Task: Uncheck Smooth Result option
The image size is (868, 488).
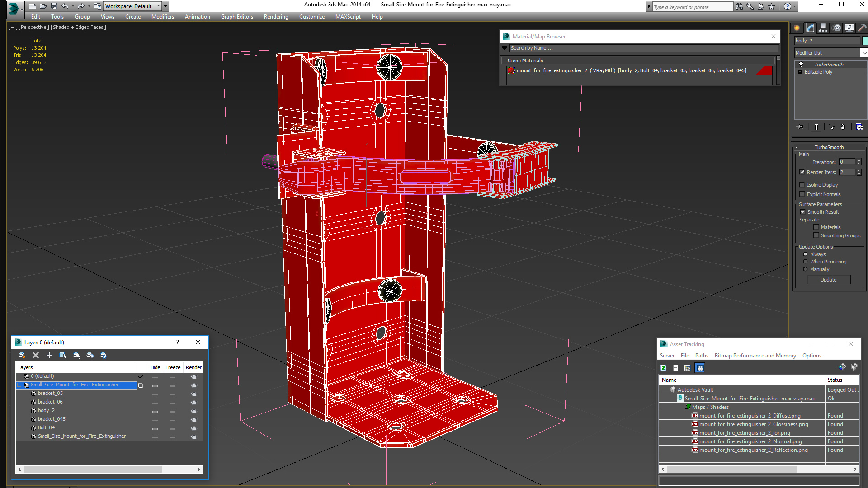Action: point(802,212)
